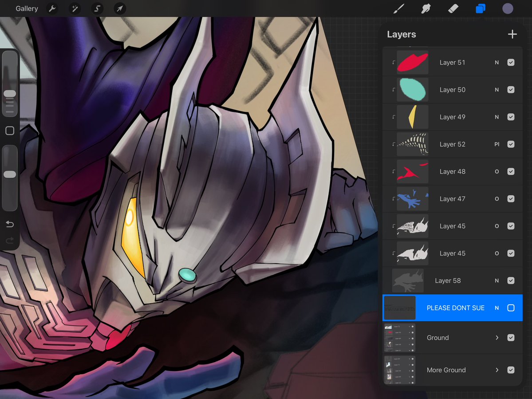Open the Adjustments magic wand menu
This screenshot has width=532, height=399.
[75, 8]
